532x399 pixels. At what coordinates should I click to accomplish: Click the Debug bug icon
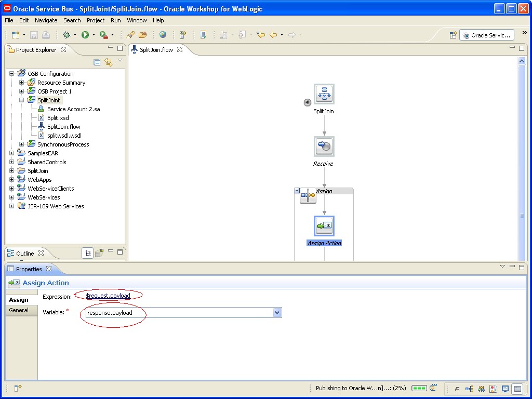(66, 35)
